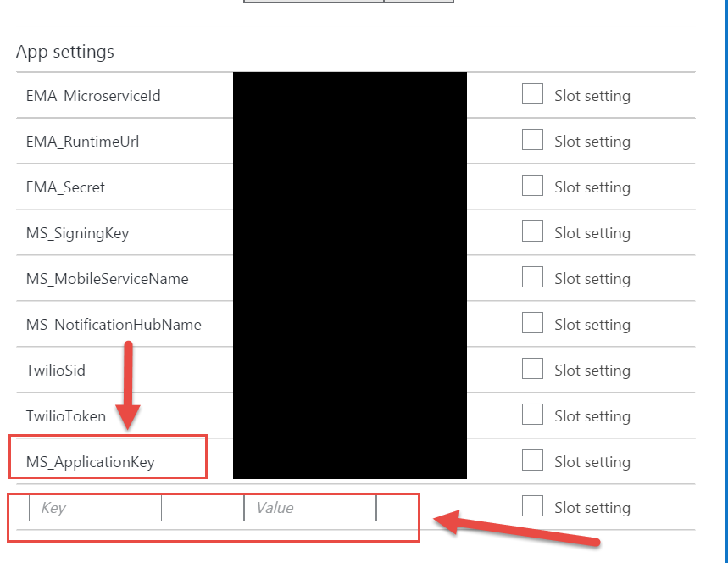Check Slot setting for EMA_MicroserviceId
This screenshot has width=728, height=563.
tap(532, 94)
